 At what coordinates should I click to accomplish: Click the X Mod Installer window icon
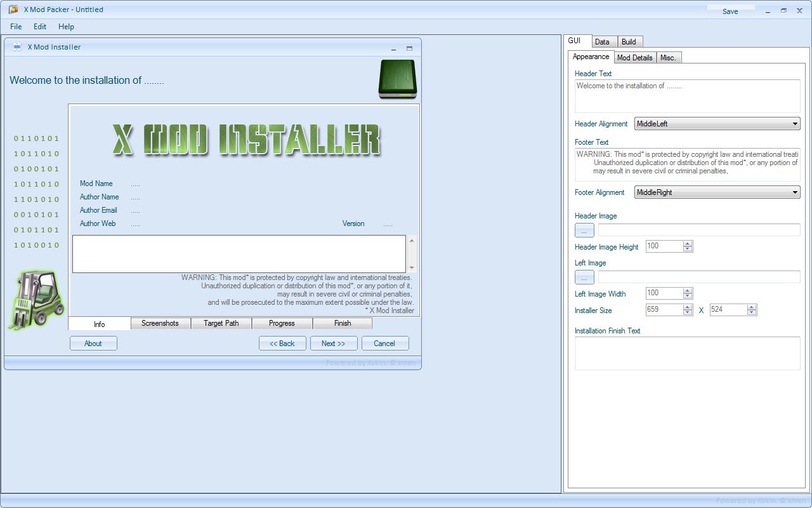[x=17, y=48]
